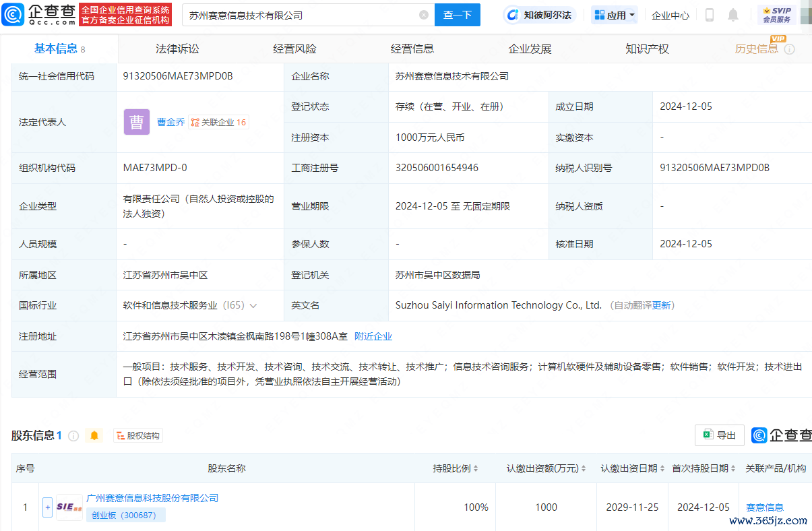
Task: Click 附近企业 nearby companies link
Action: click(373, 336)
